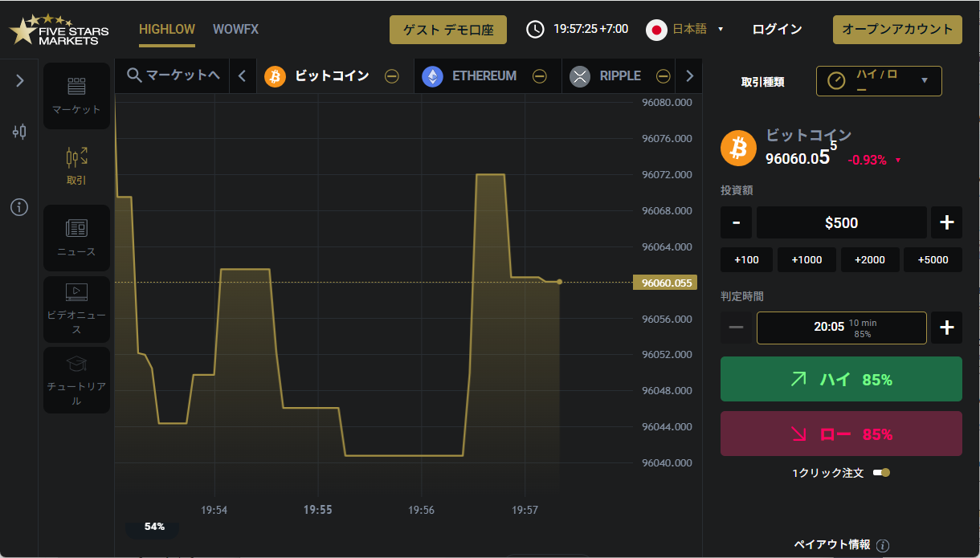Open the Video News panel

pyautogui.click(x=76, y=309)
